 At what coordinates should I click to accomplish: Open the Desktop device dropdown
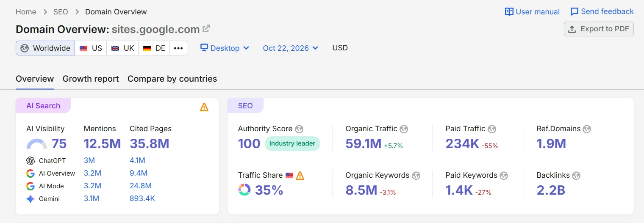click(x=225, y=48)
